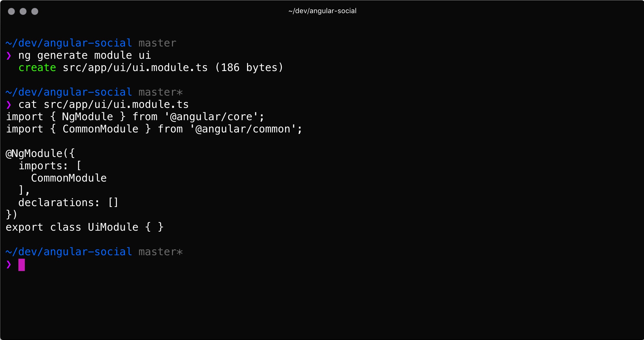Click the second gray traffic-light window button
The image size is (644, 340).
point(23,11)
